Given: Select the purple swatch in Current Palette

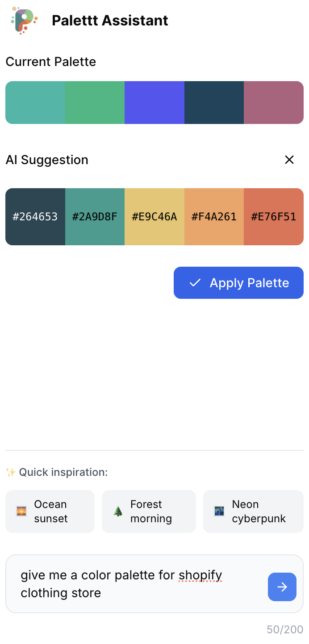Looking at the screenshot, I should 154,103.
